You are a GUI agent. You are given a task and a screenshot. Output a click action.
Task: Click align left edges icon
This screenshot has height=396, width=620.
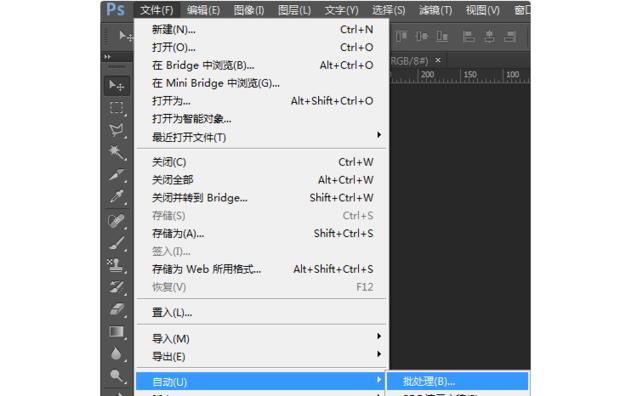469,37
